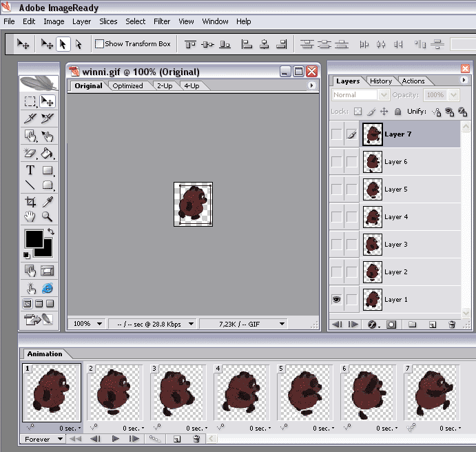Select the Eyedropper tool
Image resolution: width=476 pixels, height=452 pixels.
coord(48,202)
